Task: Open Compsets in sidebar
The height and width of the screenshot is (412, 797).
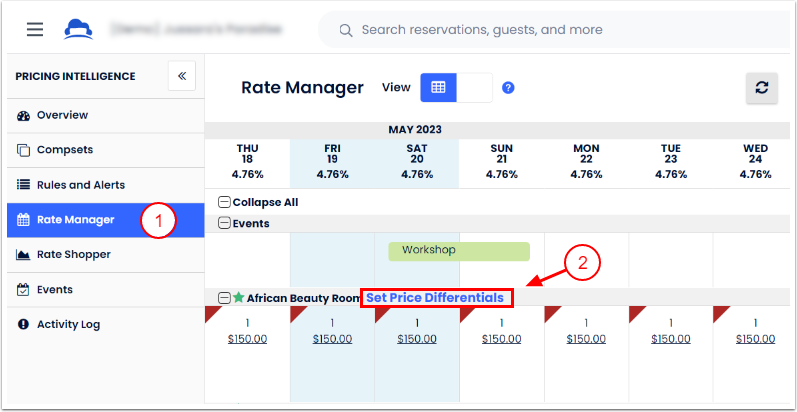Action: click(106, 150)
